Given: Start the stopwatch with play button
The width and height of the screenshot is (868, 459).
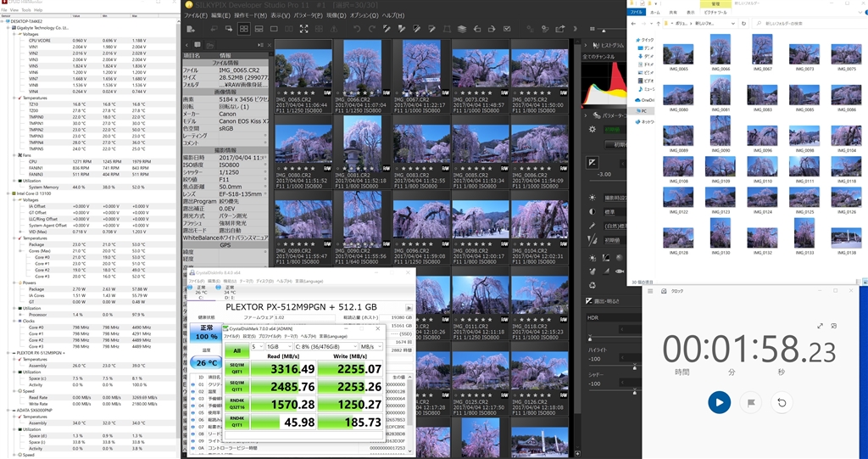Looking at the screenshot, I should coord(719,402).
